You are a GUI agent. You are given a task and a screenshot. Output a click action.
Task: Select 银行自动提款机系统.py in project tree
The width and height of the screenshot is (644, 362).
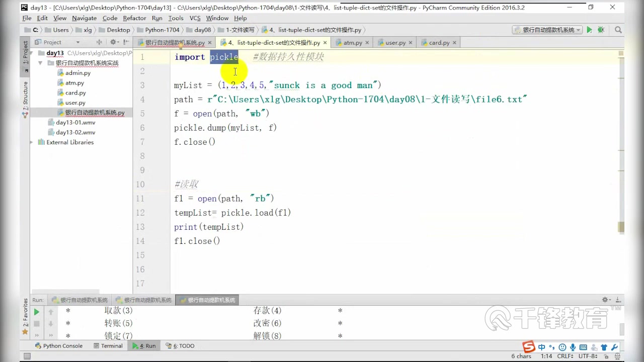point(95,113)
